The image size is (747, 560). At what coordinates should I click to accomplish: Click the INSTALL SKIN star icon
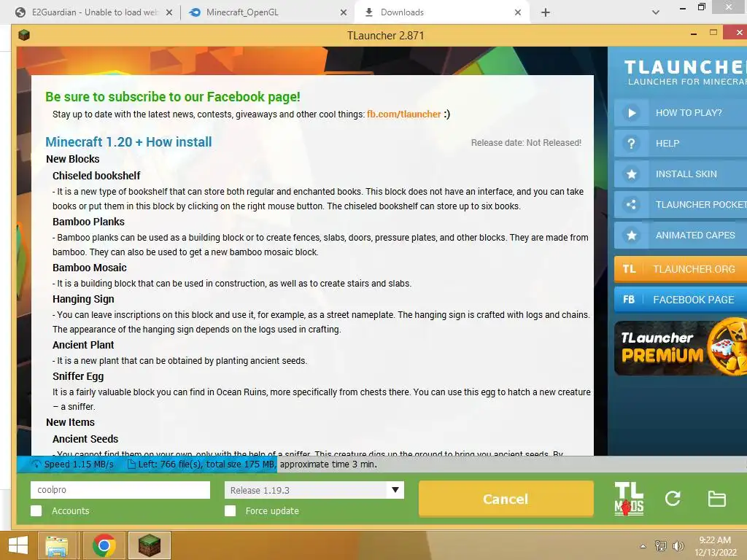[x=632, y=174]
